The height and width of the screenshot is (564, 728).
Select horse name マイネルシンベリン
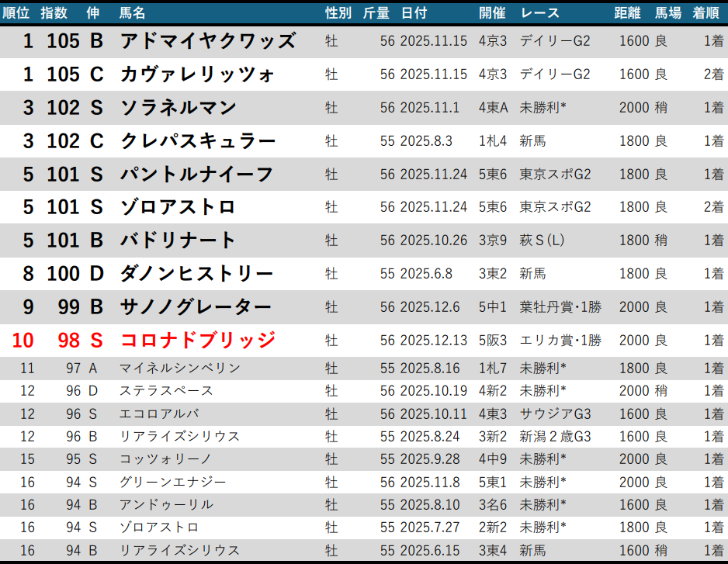tap(180, 369)
